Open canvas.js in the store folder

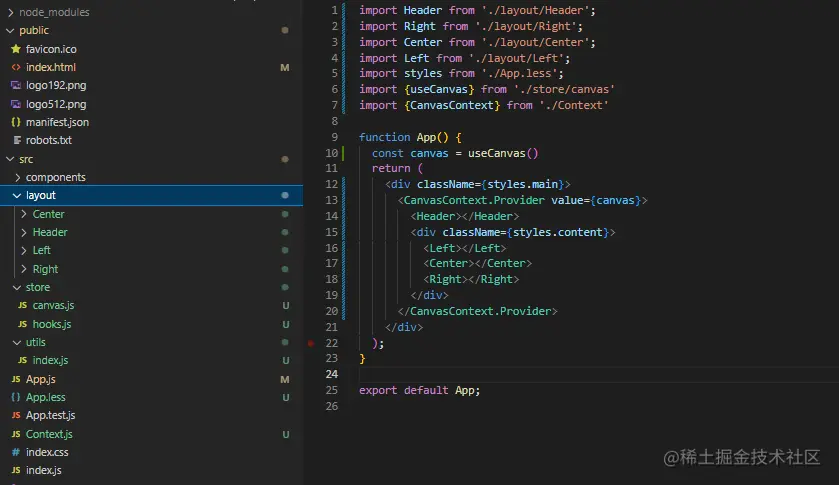(x=53, y=305)
